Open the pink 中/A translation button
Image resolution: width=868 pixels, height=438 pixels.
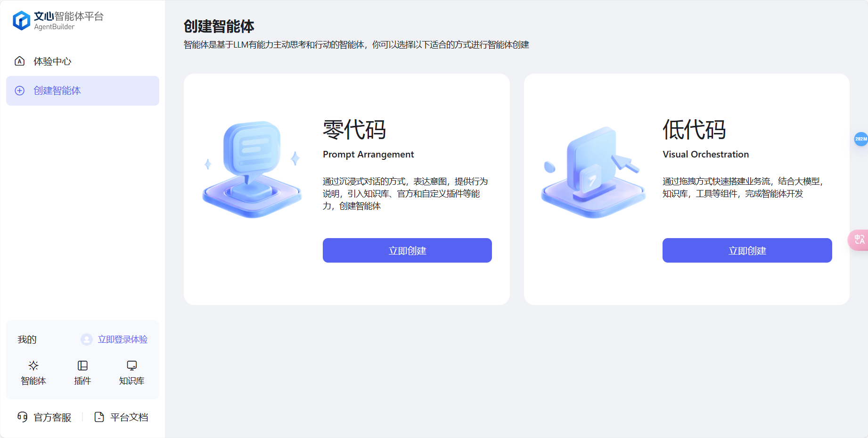coord(859,240)
